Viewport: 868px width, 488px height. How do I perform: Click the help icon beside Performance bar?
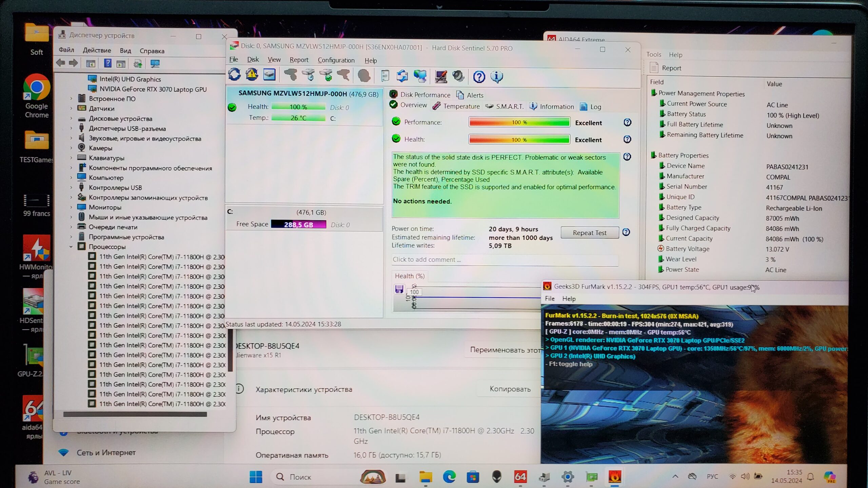pyautogui.click(x=627, y=123)
